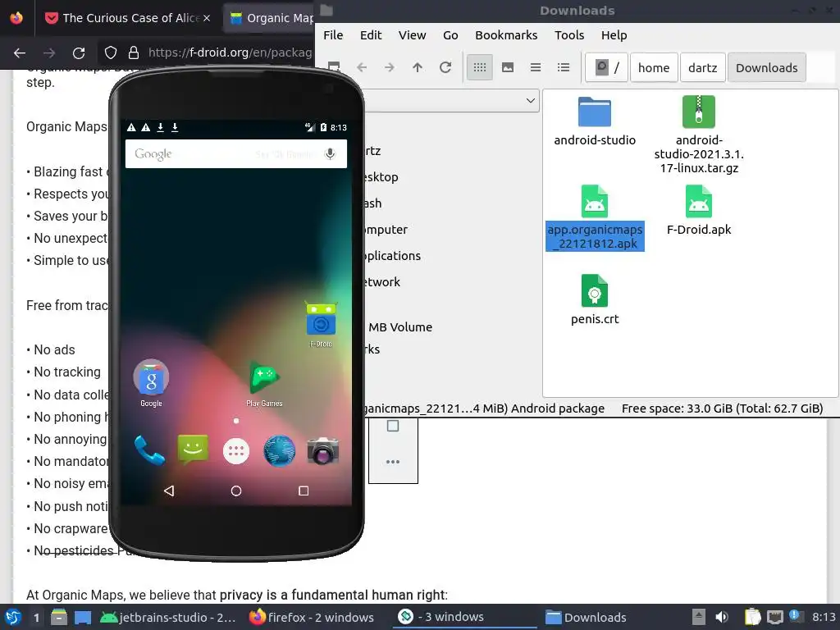
Task: Close the Curious Case of Alice tab
Action: click(x=207, y=18)
